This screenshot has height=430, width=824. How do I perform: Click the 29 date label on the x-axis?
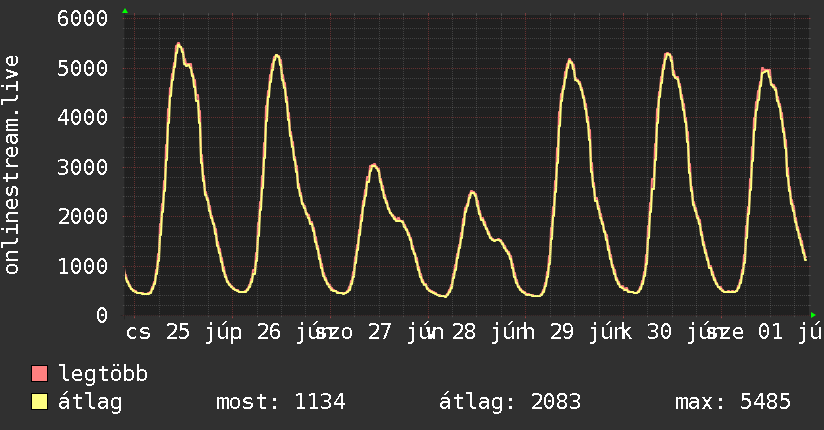click(x=562, y=332)
